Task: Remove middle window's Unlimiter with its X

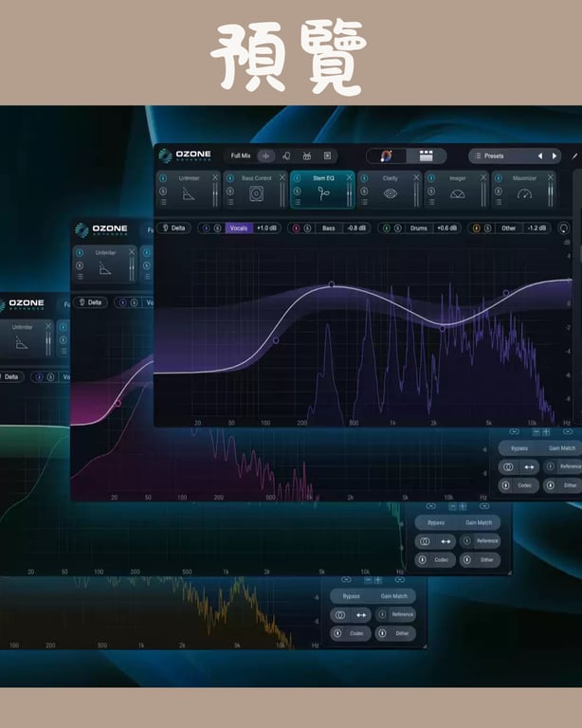Action: [132, 251]
